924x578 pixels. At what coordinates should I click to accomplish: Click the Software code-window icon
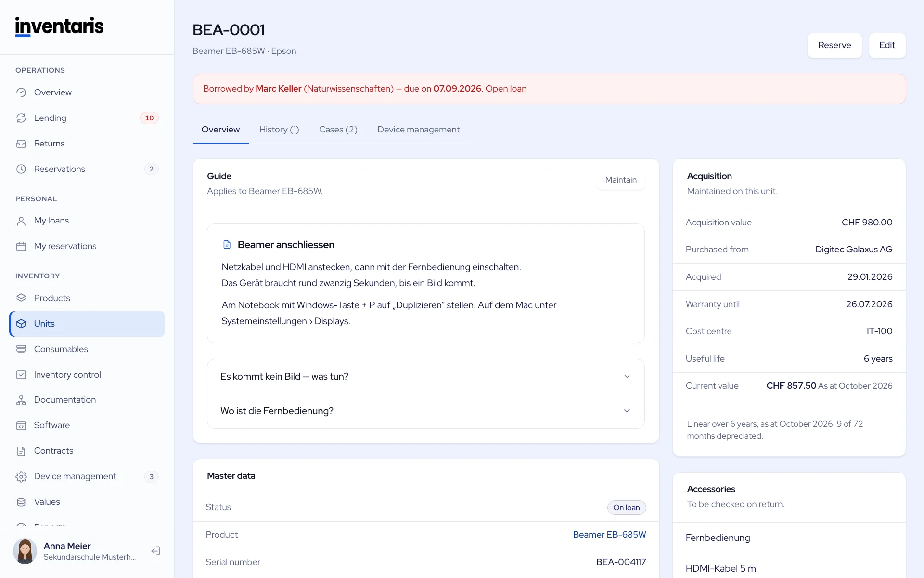click(21, 425)
